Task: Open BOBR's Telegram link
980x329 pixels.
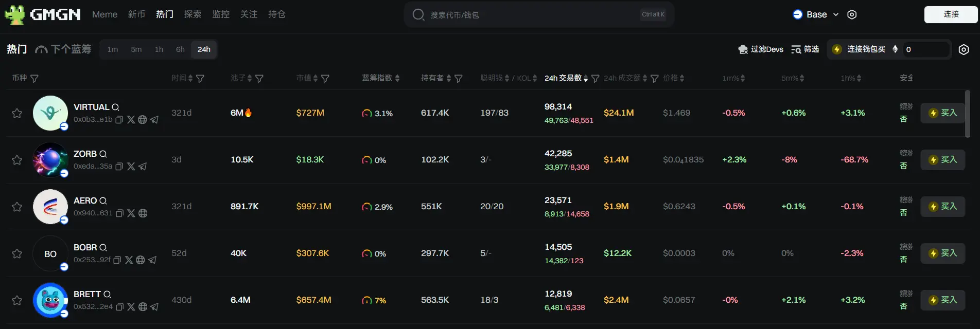Action: [152, 260]
